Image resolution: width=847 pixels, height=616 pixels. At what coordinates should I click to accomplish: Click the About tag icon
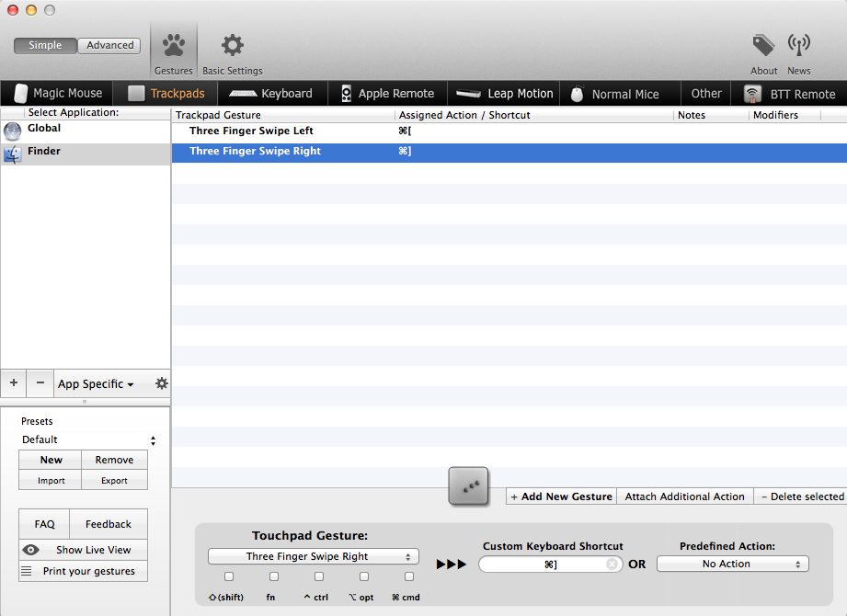(x=763, y=45)
